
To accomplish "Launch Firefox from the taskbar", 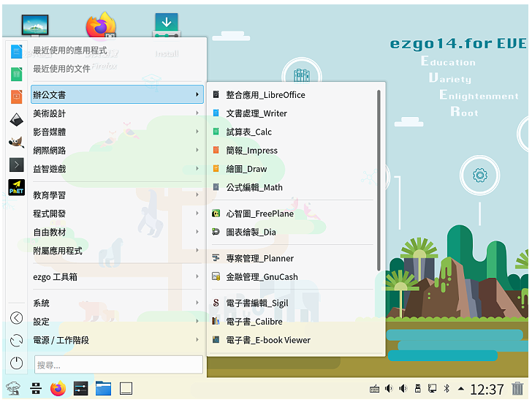I will coord(58,389).
